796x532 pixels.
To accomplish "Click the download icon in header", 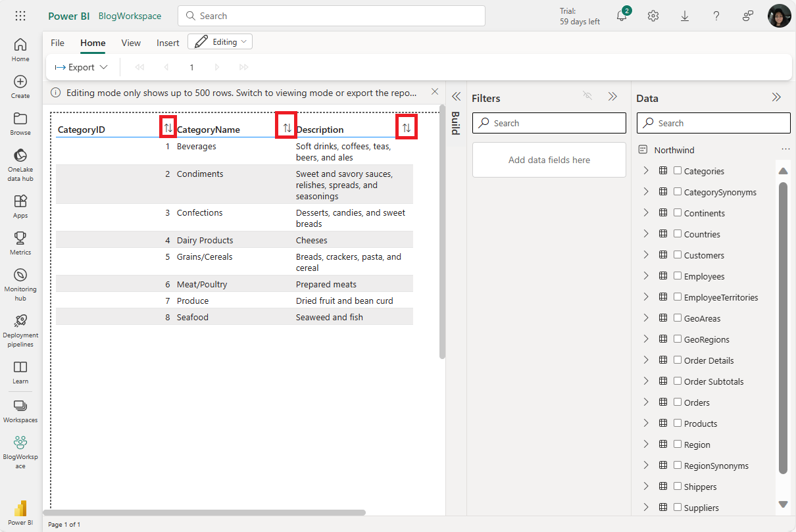I will (x=685, y=16).
